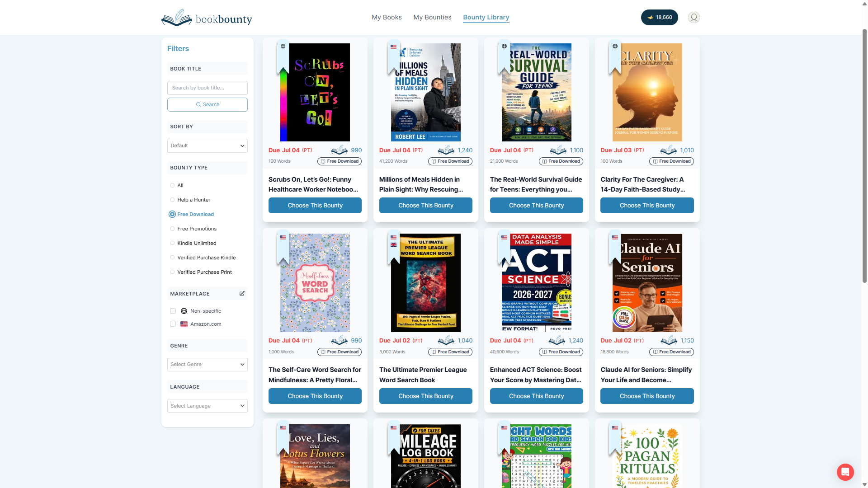Click the US flag bookmark on Millions of Meals
This screenshot has width=868, height=488.
coord(394,57)
